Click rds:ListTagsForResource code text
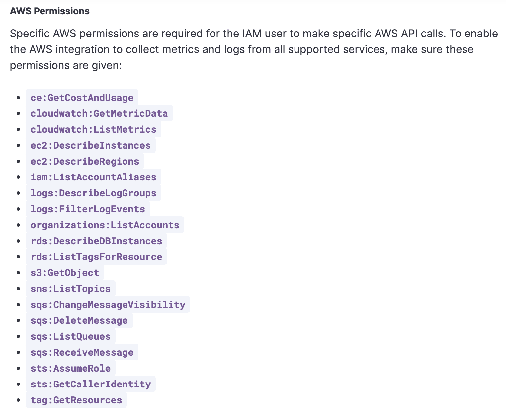The image size is (506, 420). coord(96,257)
